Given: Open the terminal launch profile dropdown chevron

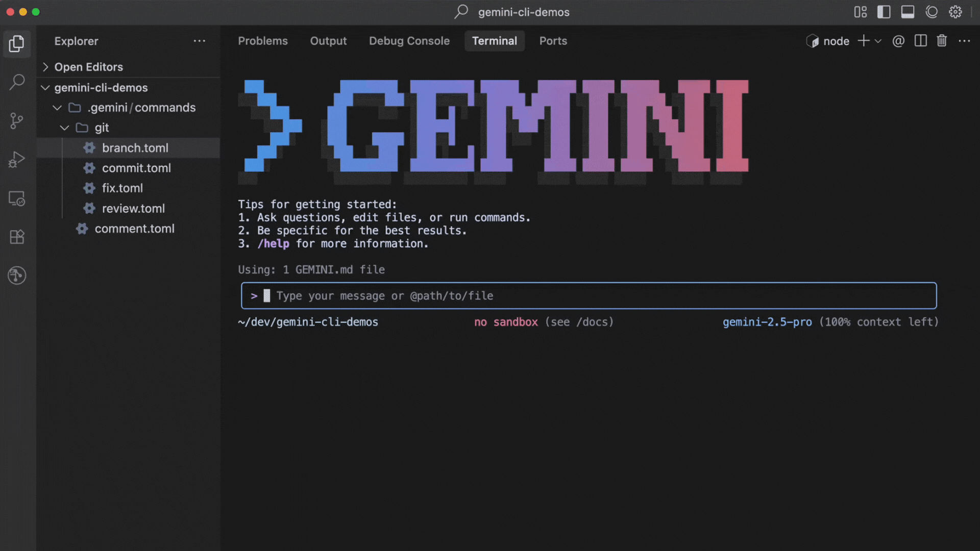Looking at the screenshot, I should coord(878,41).
